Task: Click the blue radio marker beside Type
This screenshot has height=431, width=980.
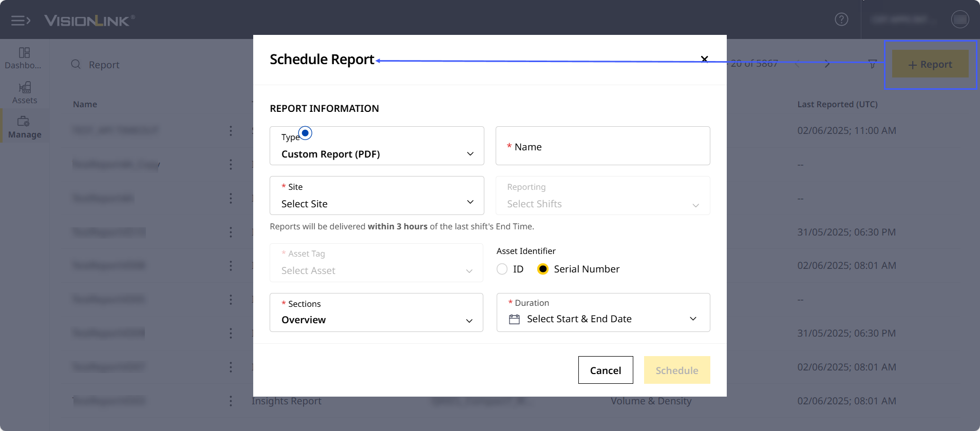Action: (x=305, y=133)
